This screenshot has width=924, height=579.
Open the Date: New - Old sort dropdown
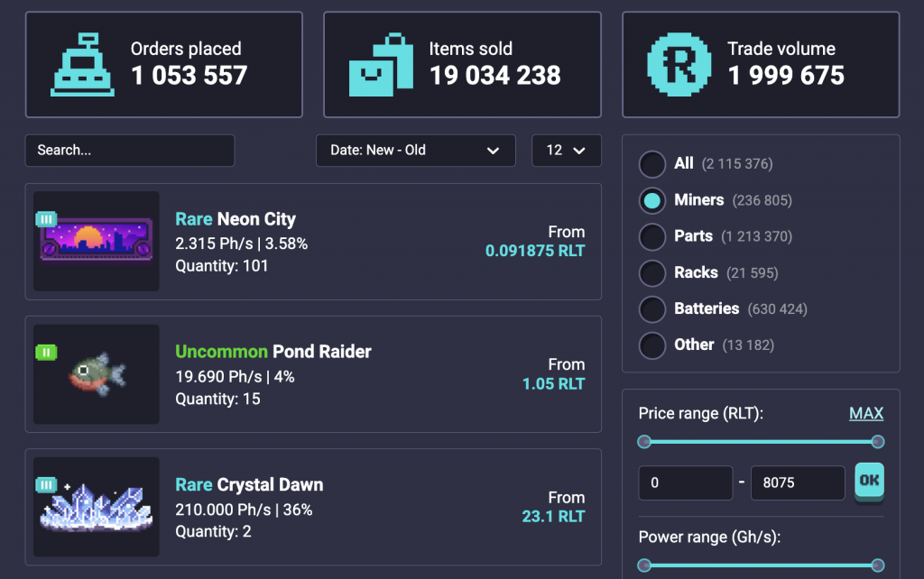(x=415, y=151)
